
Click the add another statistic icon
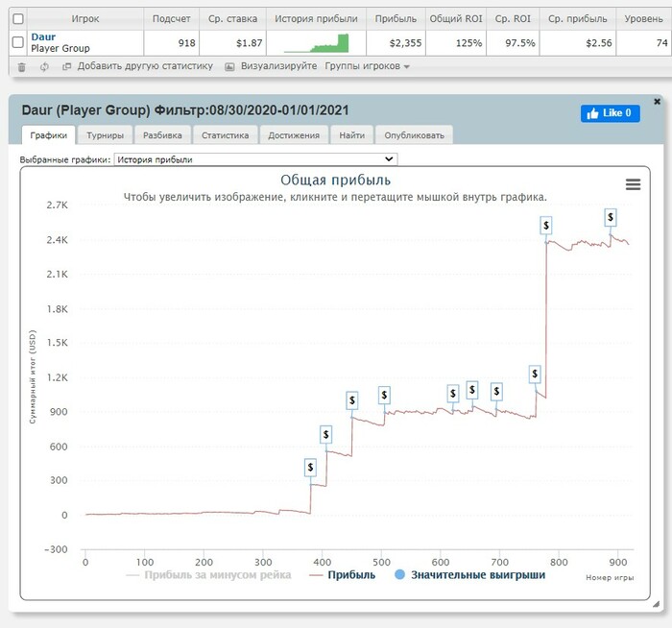tap(66, 66)
